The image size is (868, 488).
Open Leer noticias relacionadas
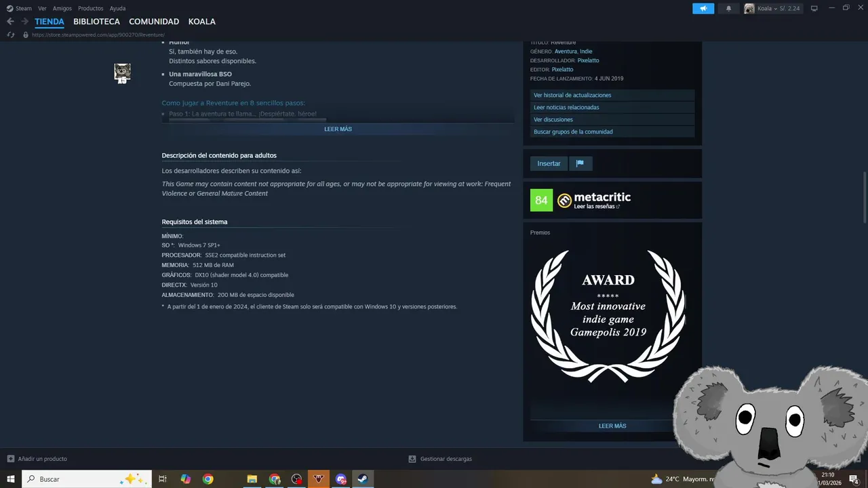(612, 108)
